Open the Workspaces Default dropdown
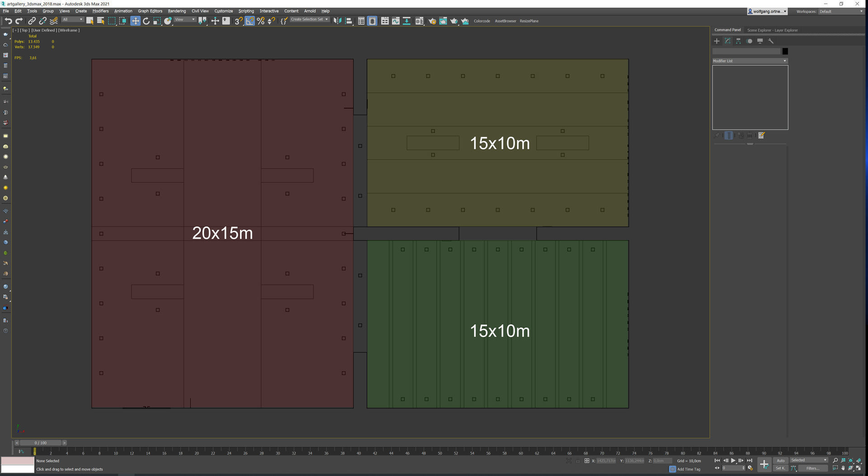The height and width of the screenshot is (476, 868). point(841,11)
